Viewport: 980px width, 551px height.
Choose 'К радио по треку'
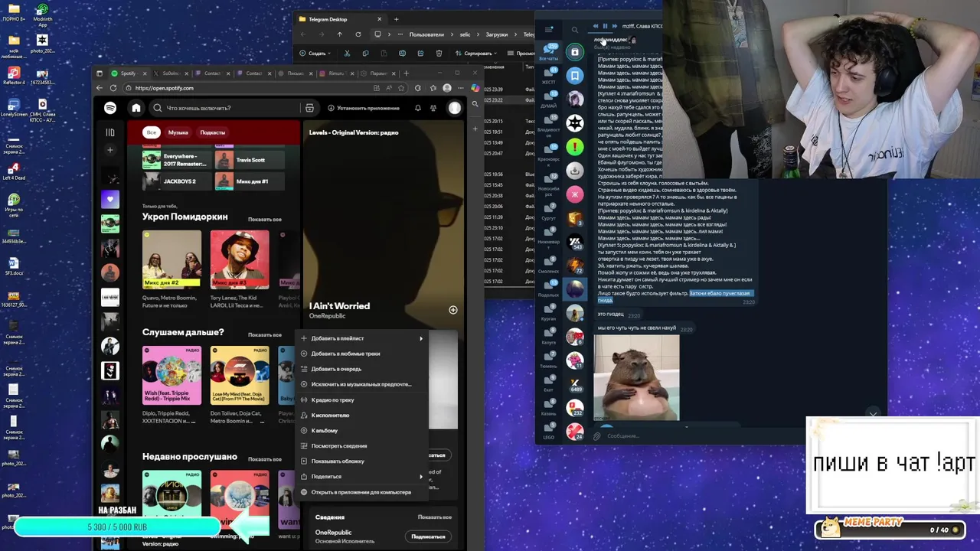(x=361, y=399)
